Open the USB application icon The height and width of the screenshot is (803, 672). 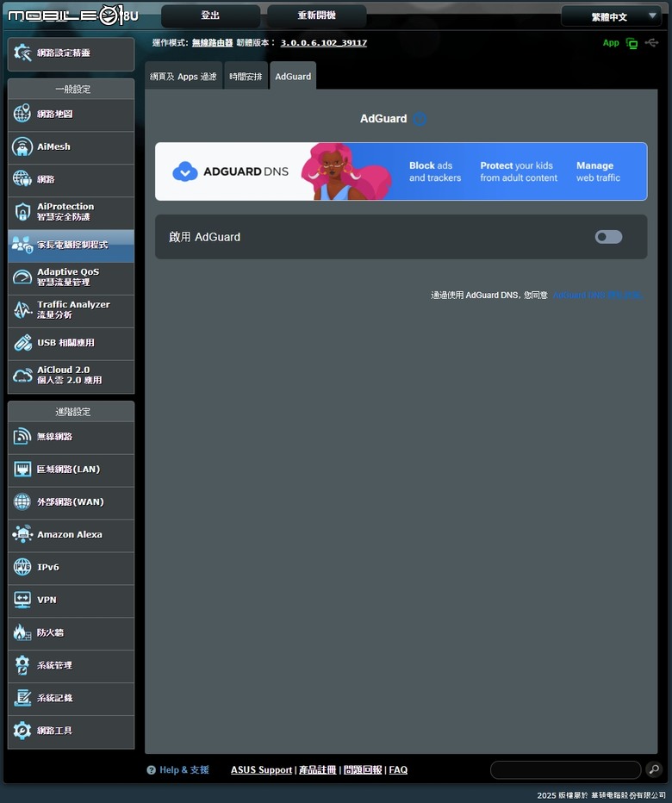[22, 343]
